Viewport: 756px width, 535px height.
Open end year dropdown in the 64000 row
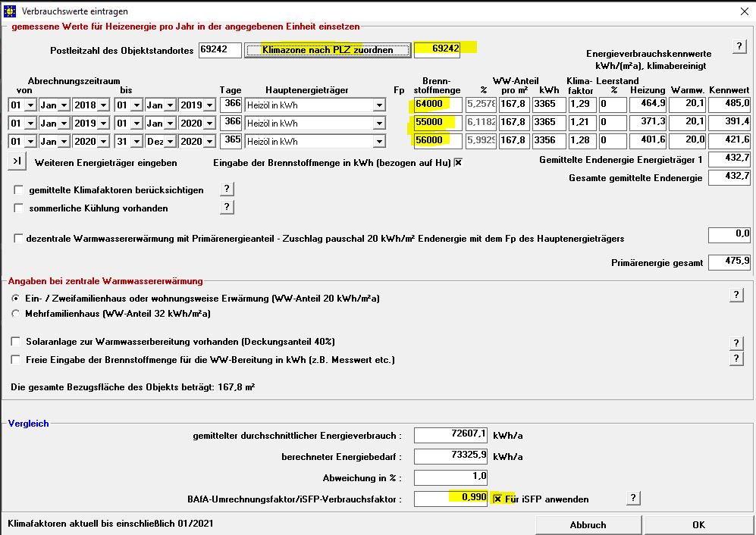tap(209, 105)
